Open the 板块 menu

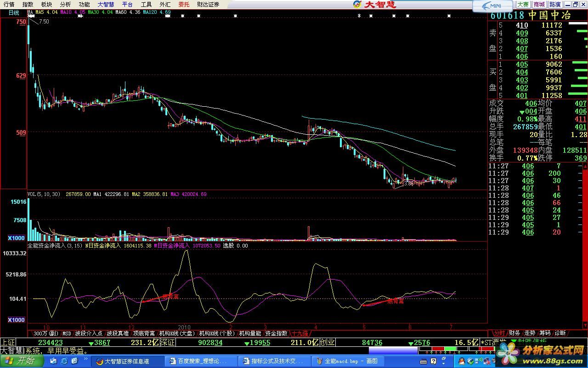click(x=46, y=4)
